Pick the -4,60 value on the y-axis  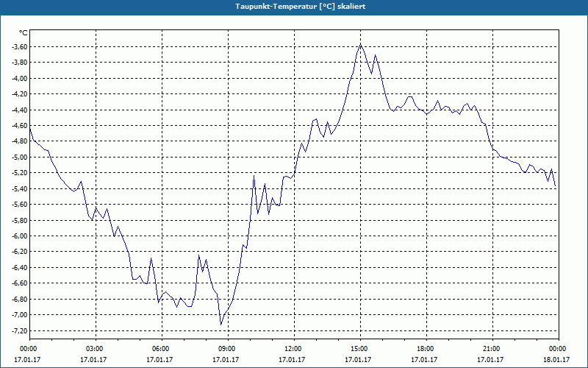20,126
